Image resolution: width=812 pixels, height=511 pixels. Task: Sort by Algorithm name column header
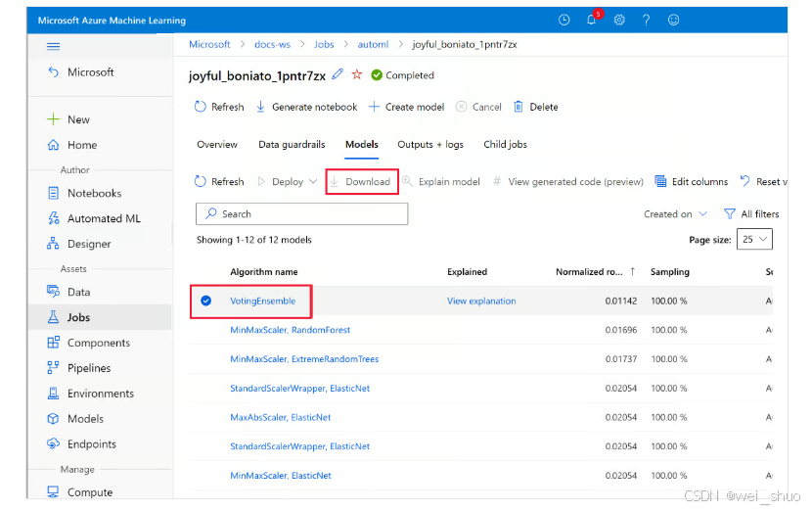263,272
